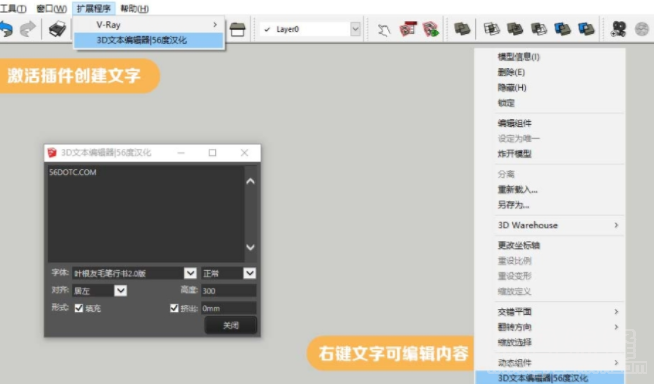Select the Split solid tool
The image size is (655, 384).
point(586,29)
